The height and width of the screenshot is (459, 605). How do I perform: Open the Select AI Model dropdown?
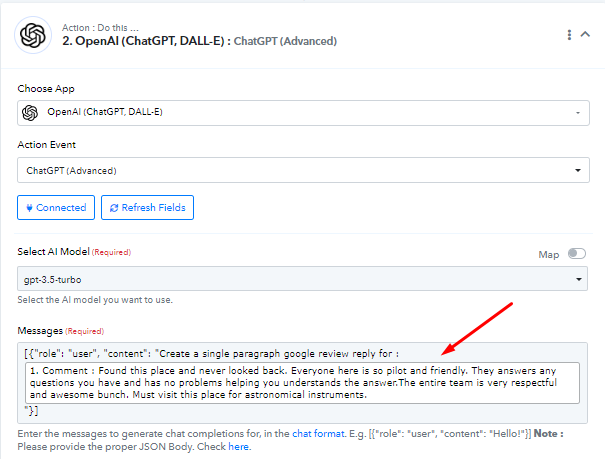(302, 279)
